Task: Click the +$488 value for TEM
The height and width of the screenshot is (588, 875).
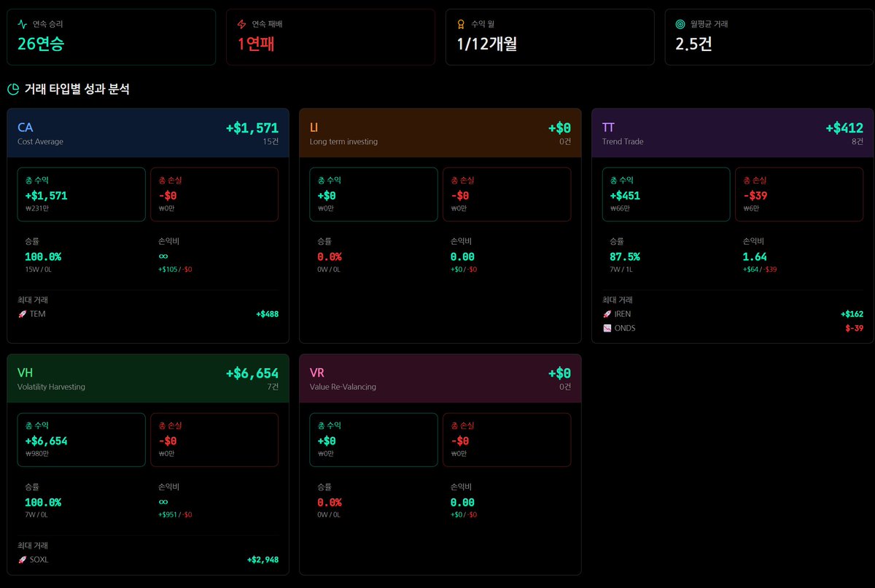Action: click(267, 314)
